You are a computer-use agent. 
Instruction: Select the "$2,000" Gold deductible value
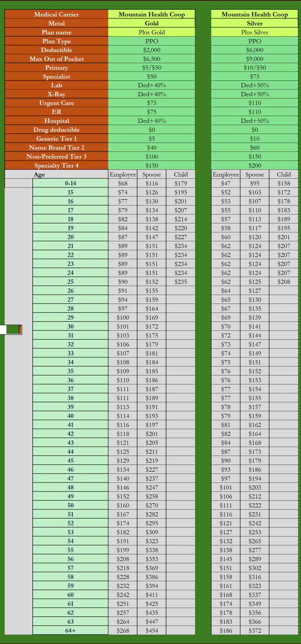152,50
